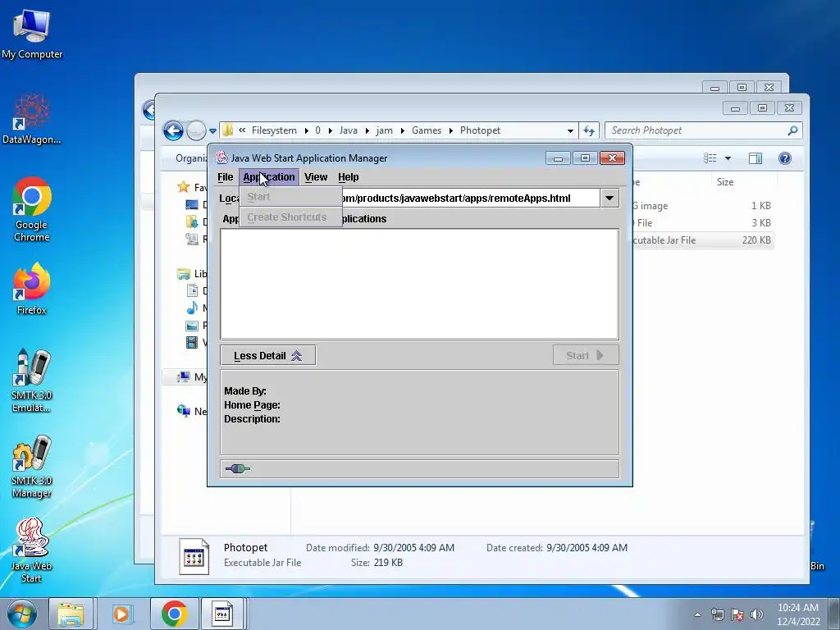This screenshot has height=630, width=840.
Task: Click the Desktop icon under Favorites
Action: click(x=192, y=204)
